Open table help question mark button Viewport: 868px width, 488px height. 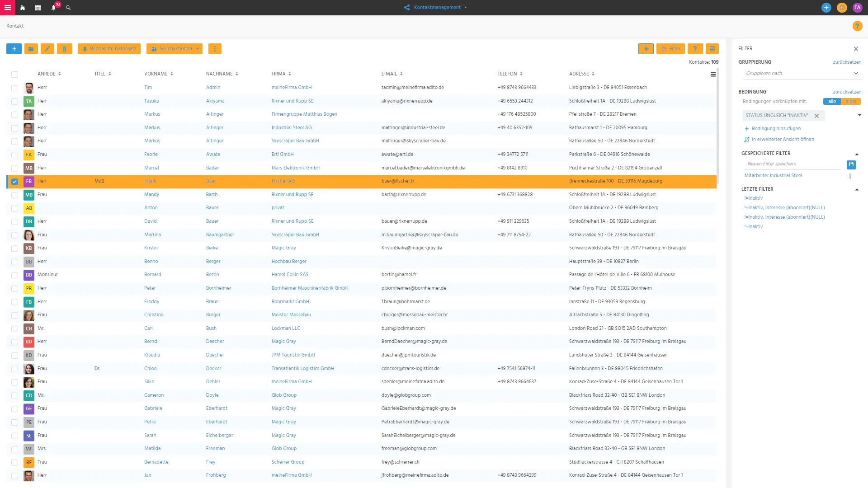695,49
